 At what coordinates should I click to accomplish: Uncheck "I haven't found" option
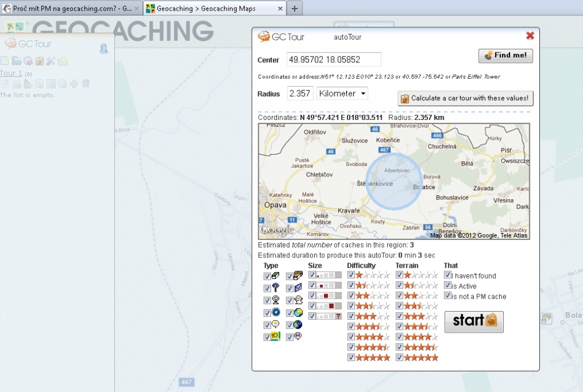448,275
